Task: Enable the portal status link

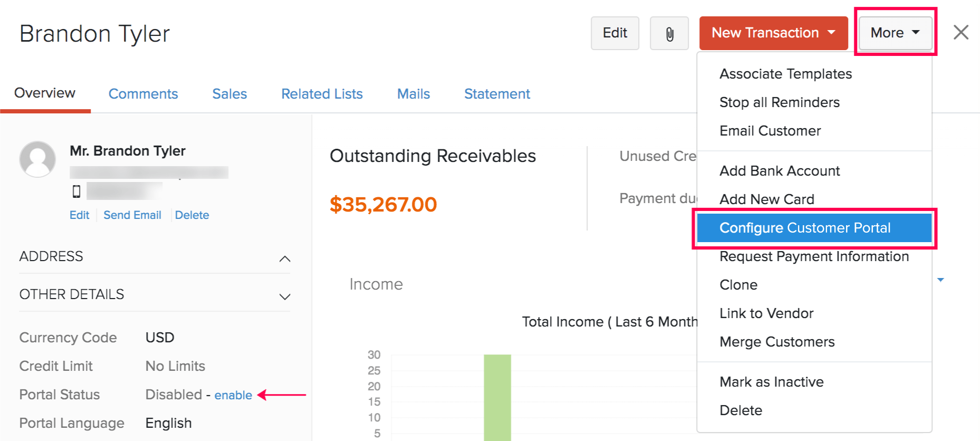Action: coord(233,395)
